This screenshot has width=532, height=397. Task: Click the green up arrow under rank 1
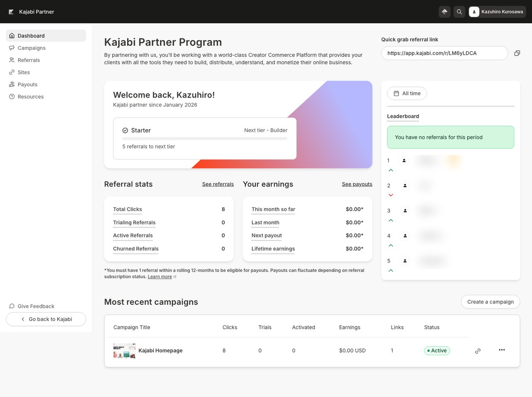coord(391,170)
